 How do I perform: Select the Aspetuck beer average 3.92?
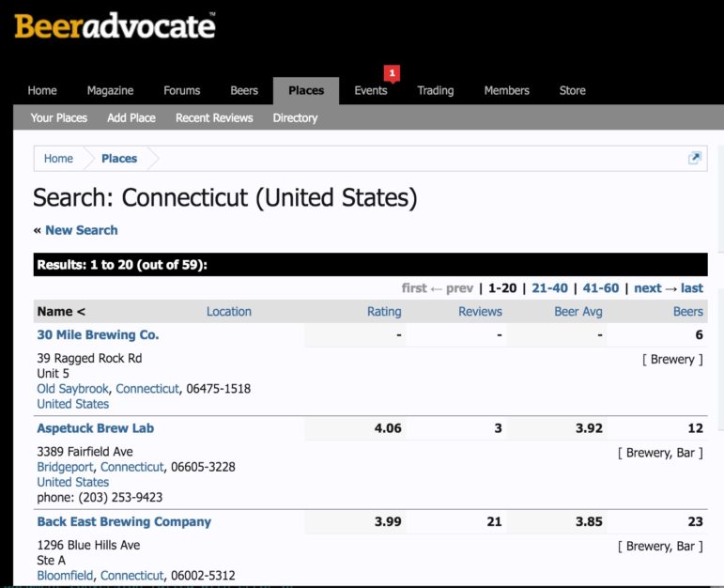589,428
